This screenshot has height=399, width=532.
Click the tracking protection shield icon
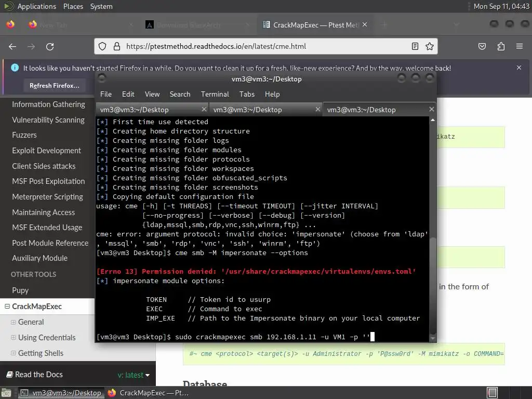pyautogui.click(x=102, y=46)
